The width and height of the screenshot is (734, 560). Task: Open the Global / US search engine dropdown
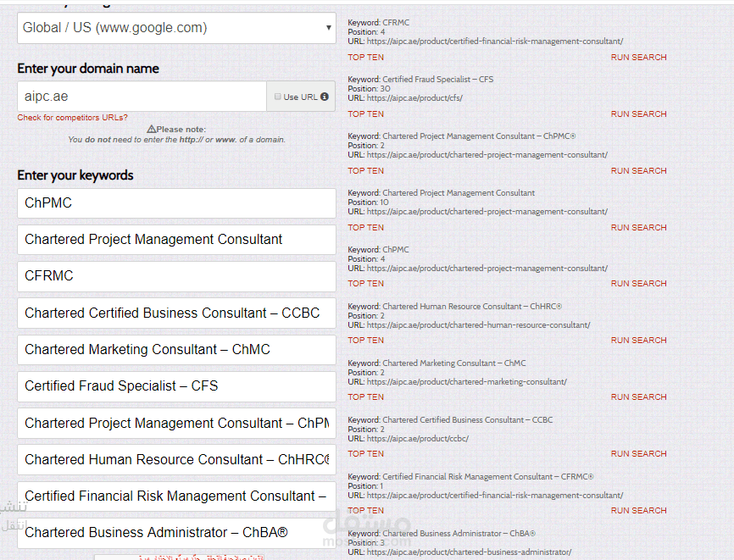tap(176, 28)
